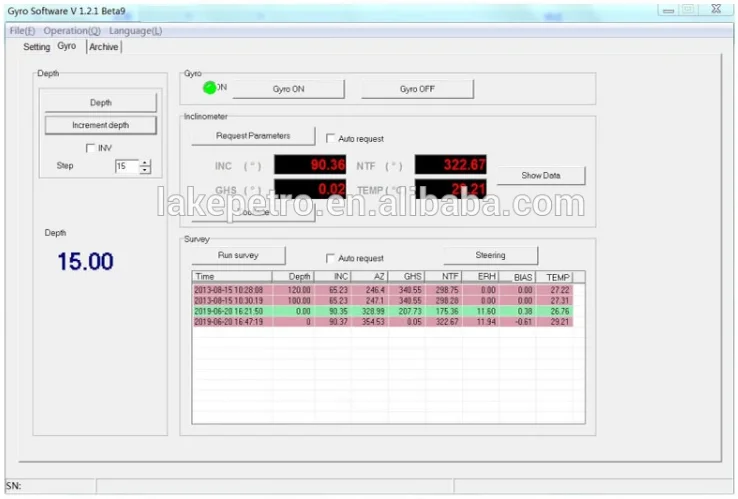Click the green gyro ON indicator light
This screenshot has height=499, width=738.
coord(209,88)
